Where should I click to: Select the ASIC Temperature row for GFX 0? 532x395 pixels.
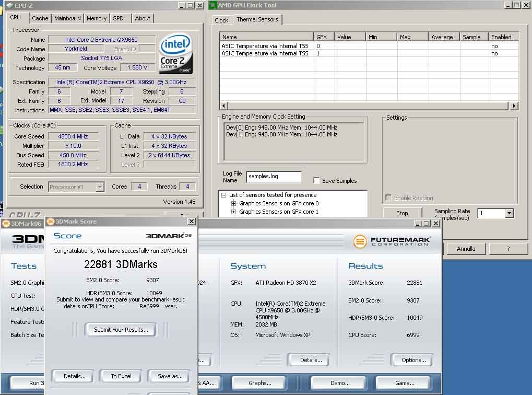[369, 46]
